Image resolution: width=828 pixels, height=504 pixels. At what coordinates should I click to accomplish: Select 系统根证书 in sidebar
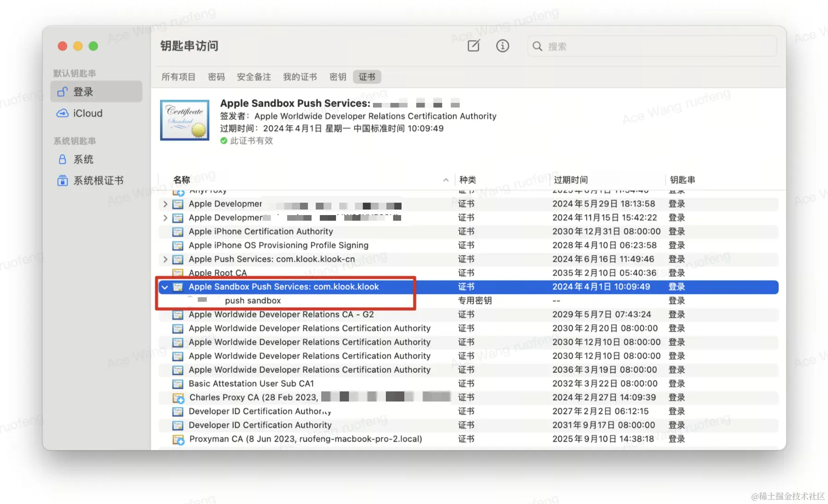click(x=96, y=180)
